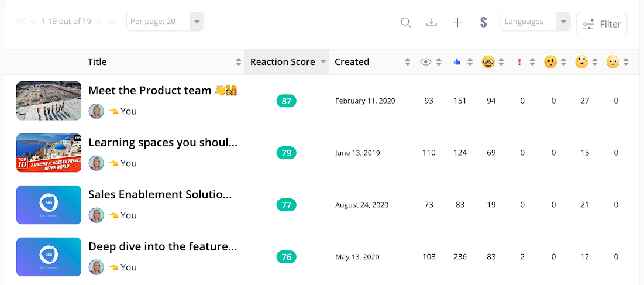Sort by Reaction Score column
Viewport: 644px width, 285px height.
323,62
